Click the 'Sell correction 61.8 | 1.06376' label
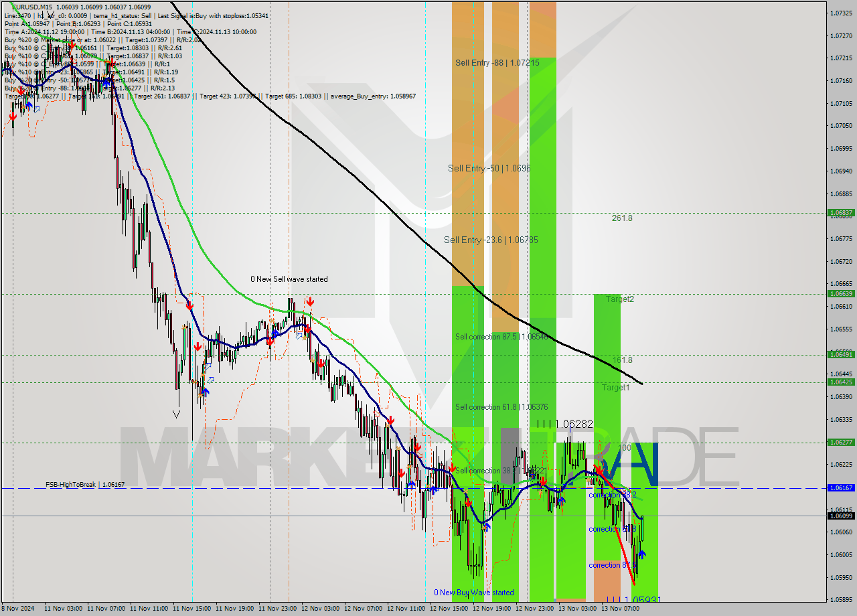 click(x=501, y=407)
